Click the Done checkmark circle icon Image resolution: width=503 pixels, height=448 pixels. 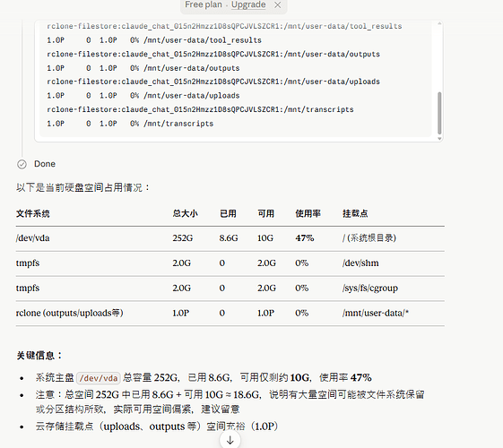(22, 164)
